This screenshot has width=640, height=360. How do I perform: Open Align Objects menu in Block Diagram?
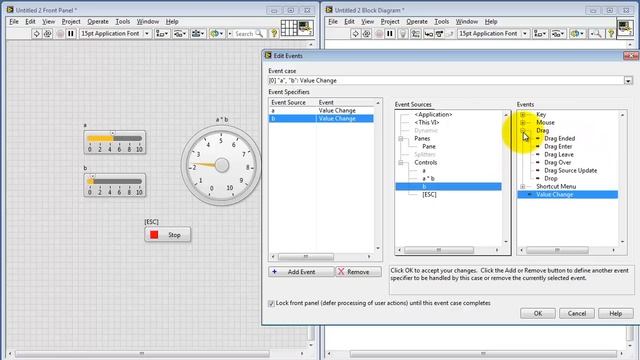pos(540,33)
